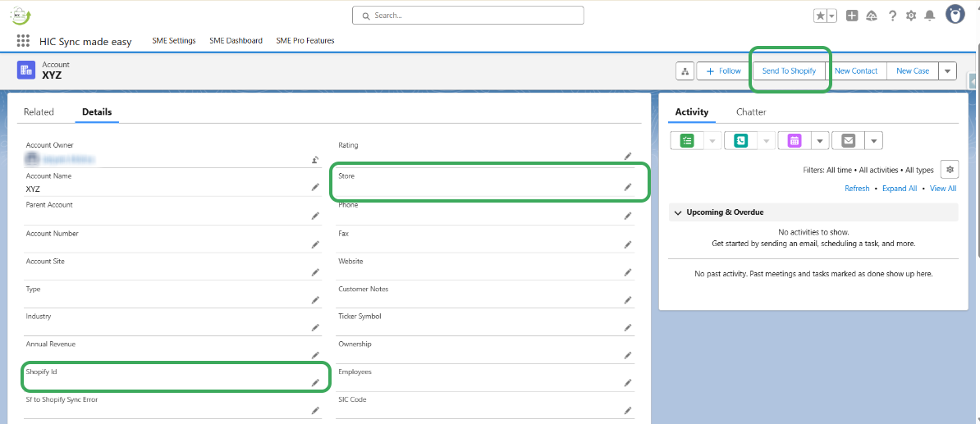Click the Email envelope icon
980x424 pixels.
coord(848,140)
